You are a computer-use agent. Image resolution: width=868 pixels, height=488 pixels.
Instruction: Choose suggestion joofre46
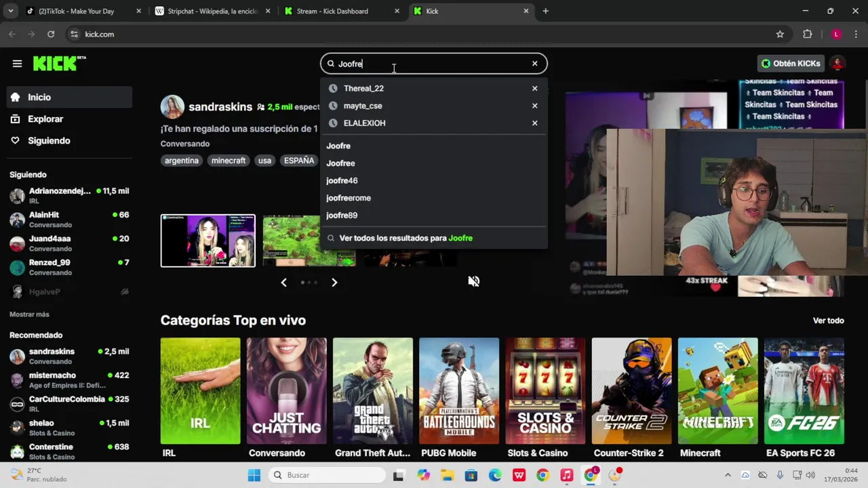pyautogui.click(x=342, y=180)
